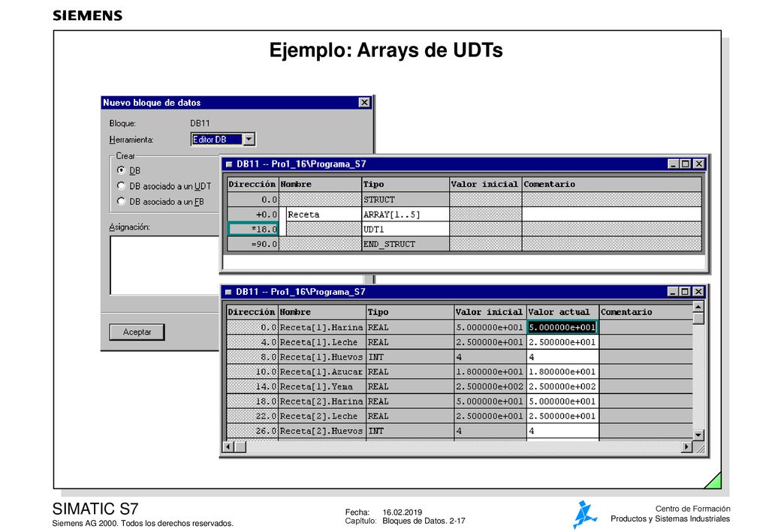Select the UDT1 type cell
The width and height of the screenshot is (769, 532).
[x=405, y=230]
